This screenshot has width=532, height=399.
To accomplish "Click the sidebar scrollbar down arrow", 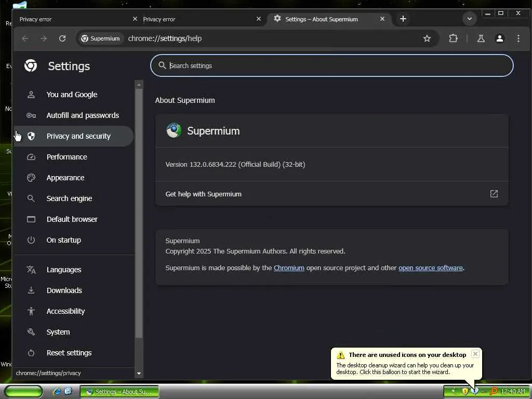I will click(139, 374).
